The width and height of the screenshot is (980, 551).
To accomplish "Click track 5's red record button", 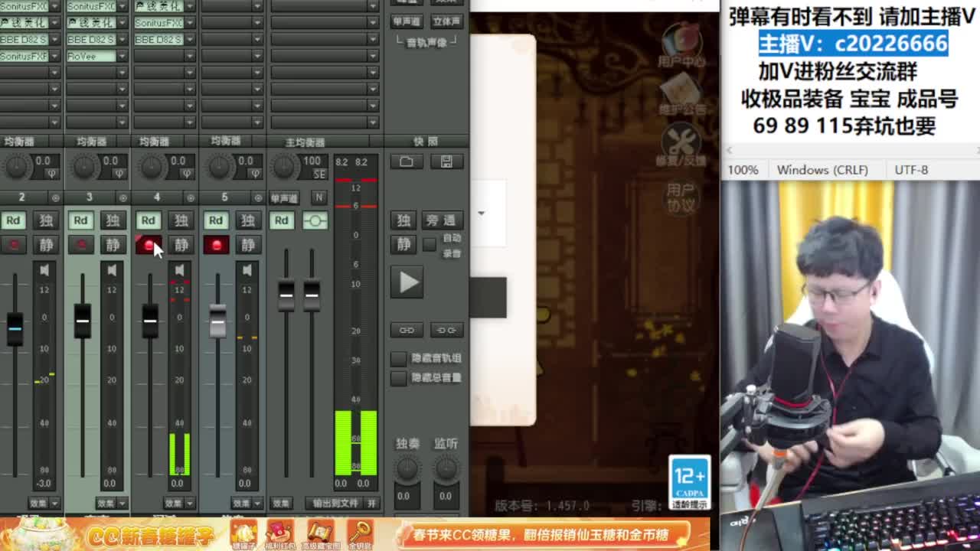I will point(216,245).
